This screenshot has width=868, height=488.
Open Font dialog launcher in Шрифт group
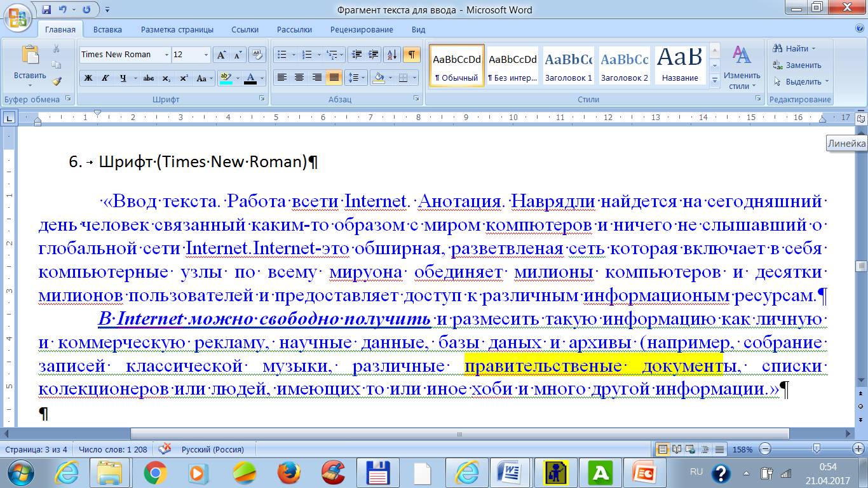click(x=262, y=99)
